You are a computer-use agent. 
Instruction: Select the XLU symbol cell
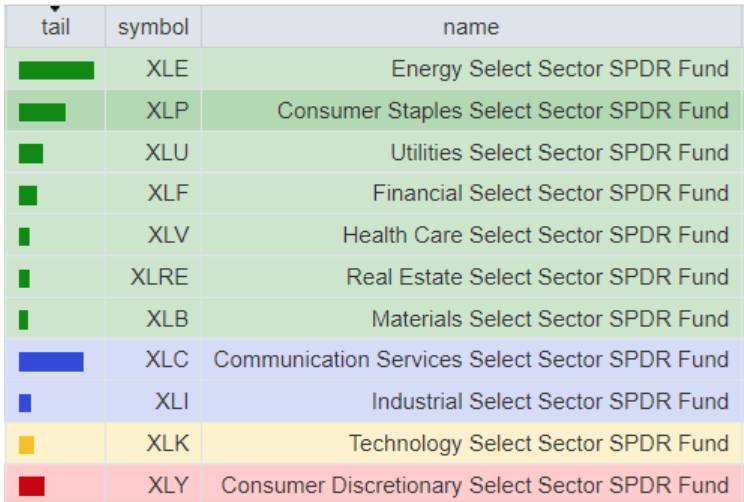pyautogui.click(x=167, y=153)
